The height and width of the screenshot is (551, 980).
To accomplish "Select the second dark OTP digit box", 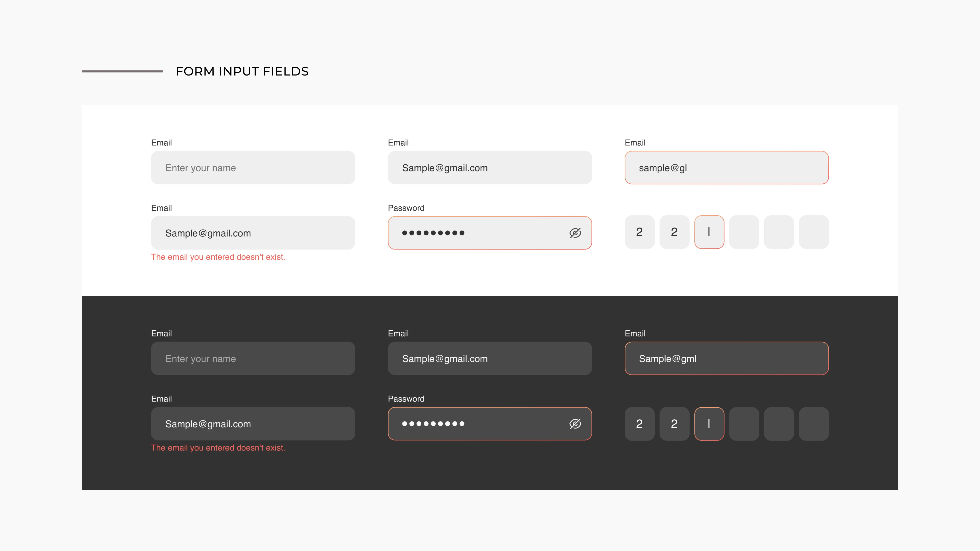I will pos(674,424).
